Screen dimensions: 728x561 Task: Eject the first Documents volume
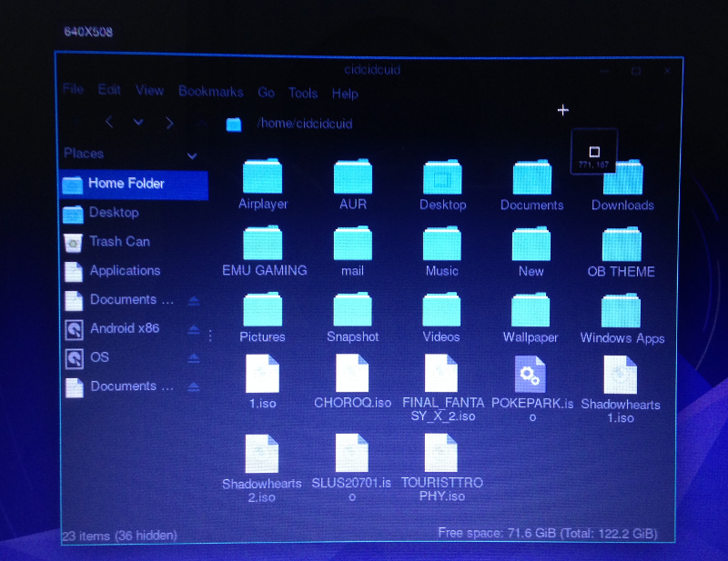[x=194, y=300]
